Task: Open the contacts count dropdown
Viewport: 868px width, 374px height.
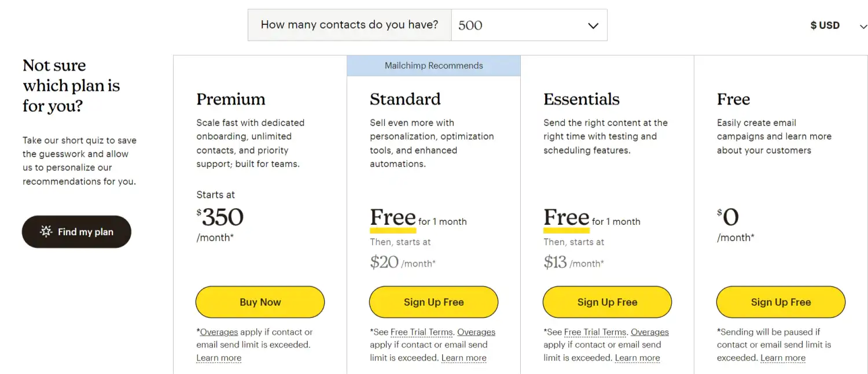Action: (528, 25)
